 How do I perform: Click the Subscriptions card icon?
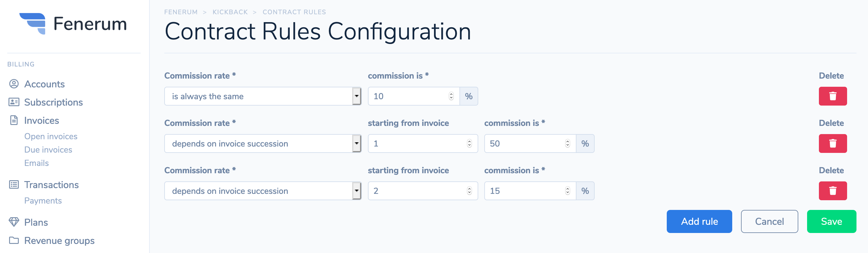(x=14, y=102)
